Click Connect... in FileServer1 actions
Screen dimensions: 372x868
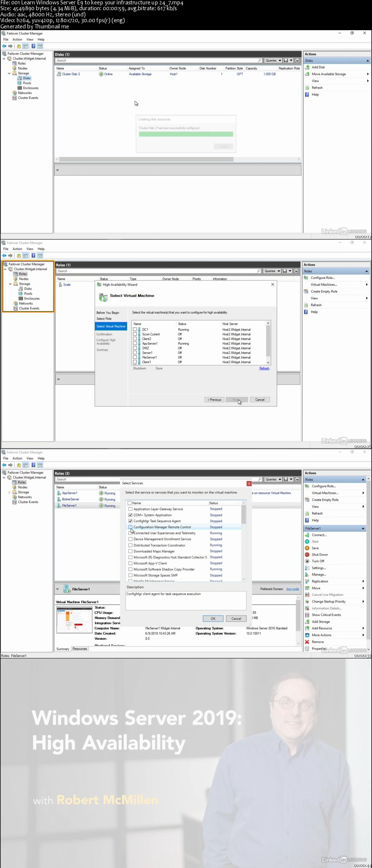pos(319,535)
